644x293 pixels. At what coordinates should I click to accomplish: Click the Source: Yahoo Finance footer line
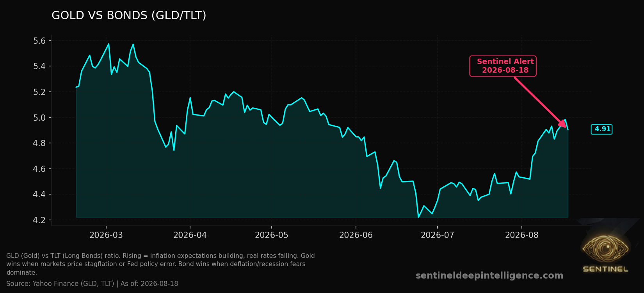(x=92, y=284)
